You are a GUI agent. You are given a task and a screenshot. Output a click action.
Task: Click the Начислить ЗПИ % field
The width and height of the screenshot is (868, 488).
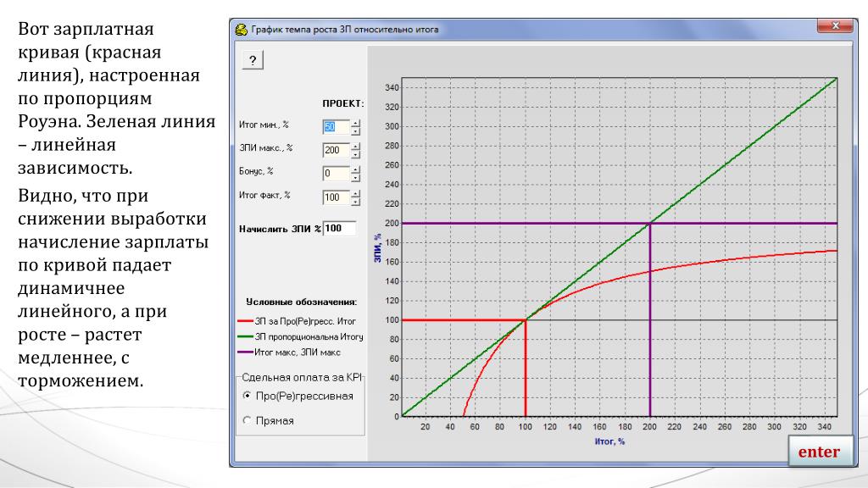tap(339, 228)
